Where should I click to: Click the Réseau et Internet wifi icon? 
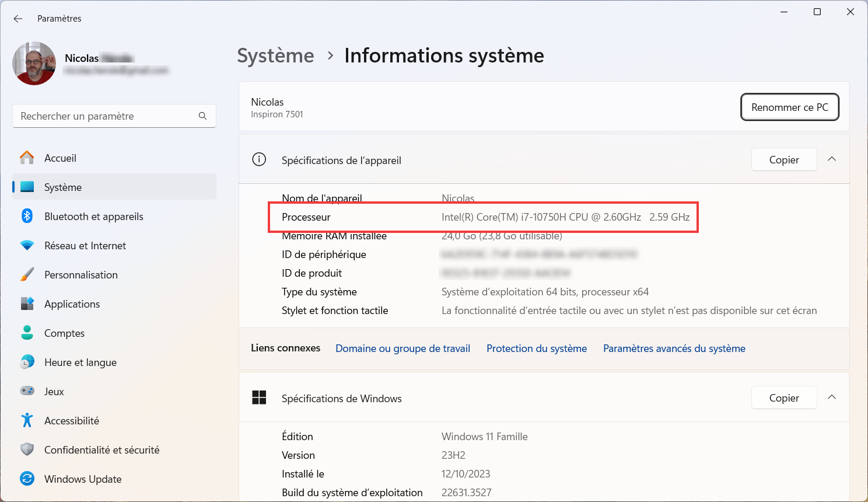27,246
